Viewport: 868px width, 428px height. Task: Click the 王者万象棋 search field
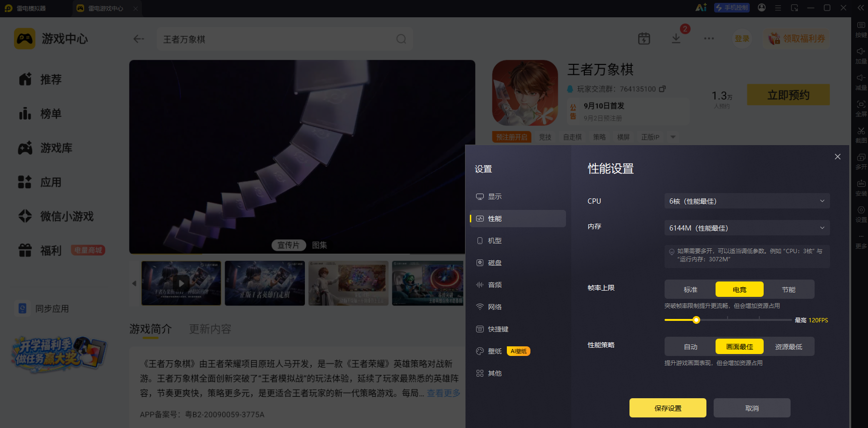[x=285, y=39]
